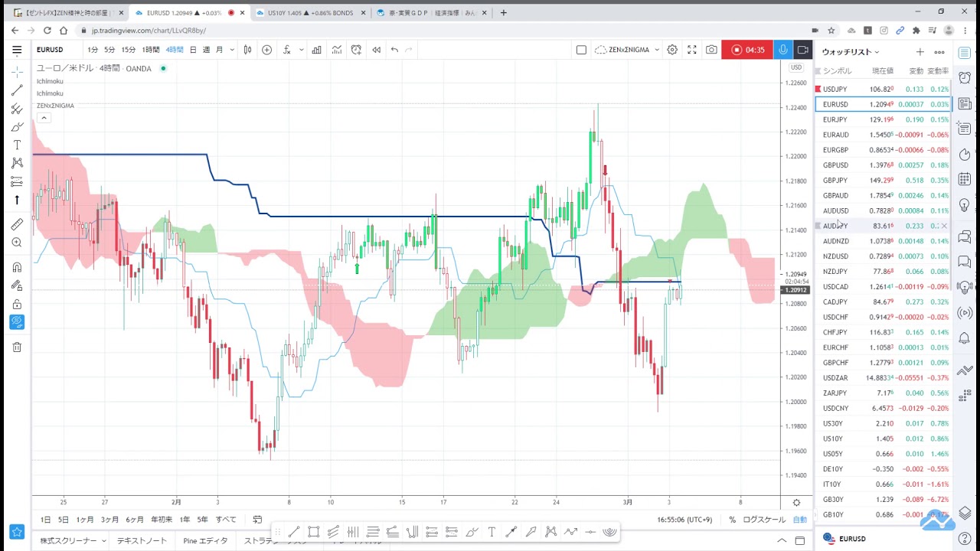Toggle log scale (ログスケール) on the chart
The width and height of the screenshot is (980, 551).
(763, 520)
